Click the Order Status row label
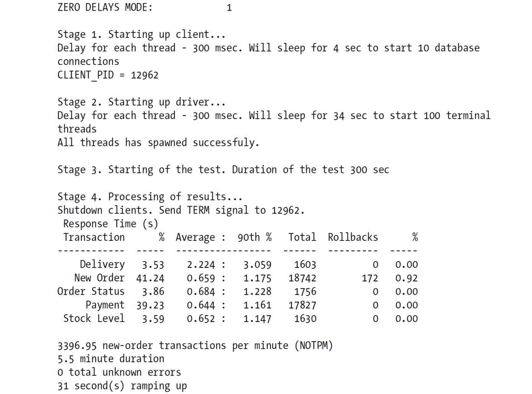 tap(91, 292)
